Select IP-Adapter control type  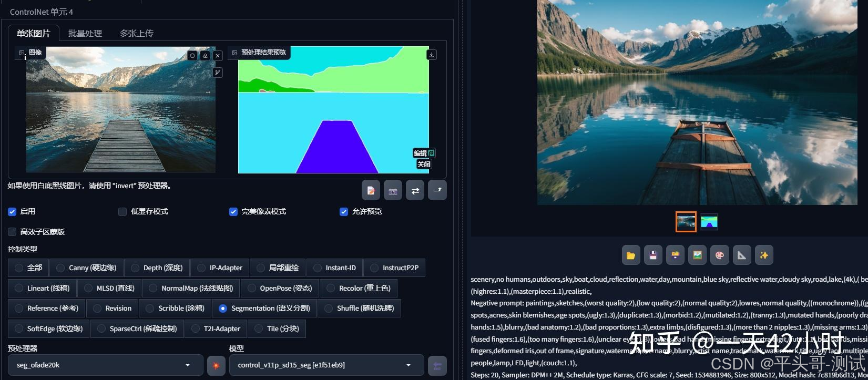pyautogui.click(x=220, y=268)
